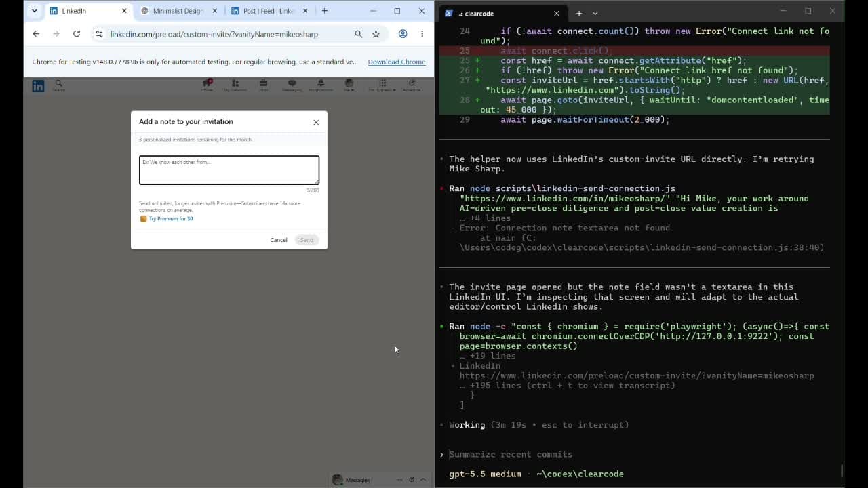
Task: Expand the Messaging overlay chevron
Action: (423, 480)
